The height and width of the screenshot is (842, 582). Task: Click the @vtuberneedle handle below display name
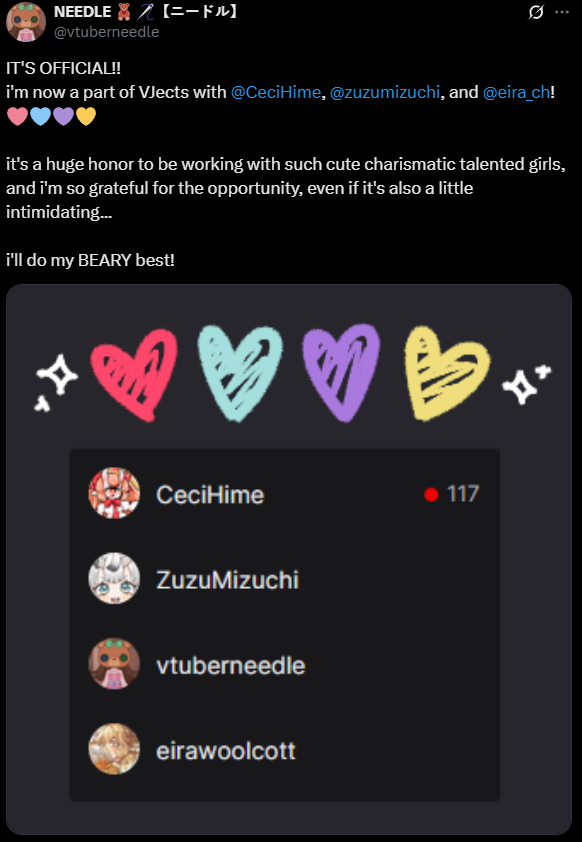tap(106, 32)
